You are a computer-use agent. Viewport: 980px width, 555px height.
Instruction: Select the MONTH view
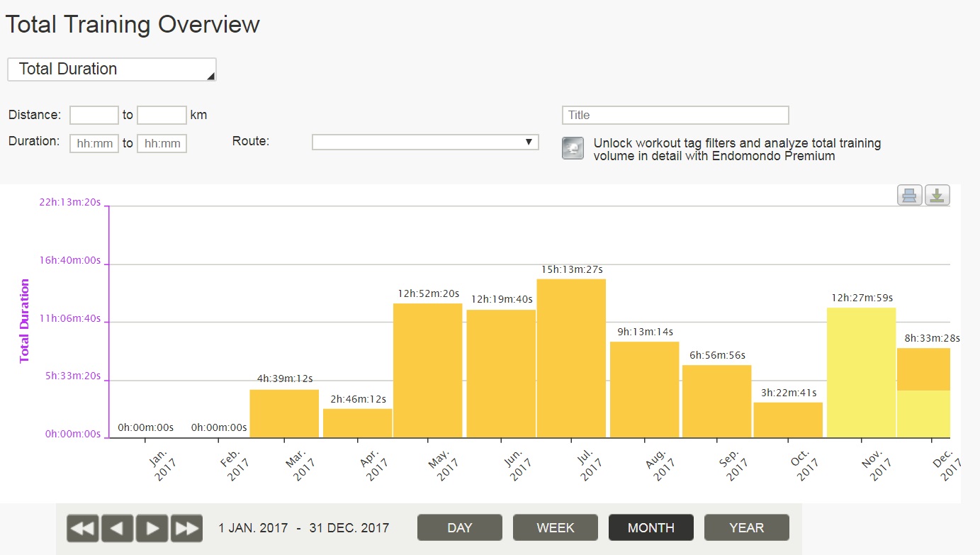tap(651, 527)
